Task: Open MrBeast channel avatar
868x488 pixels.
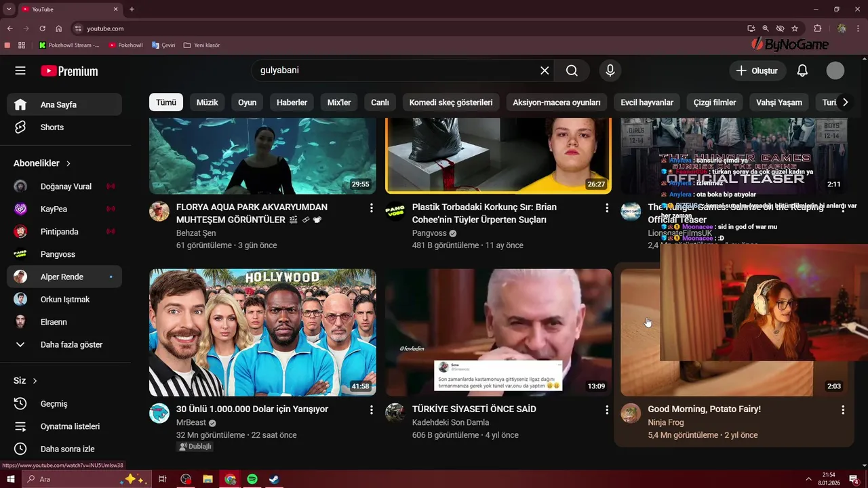Action: tap(159, 413)
